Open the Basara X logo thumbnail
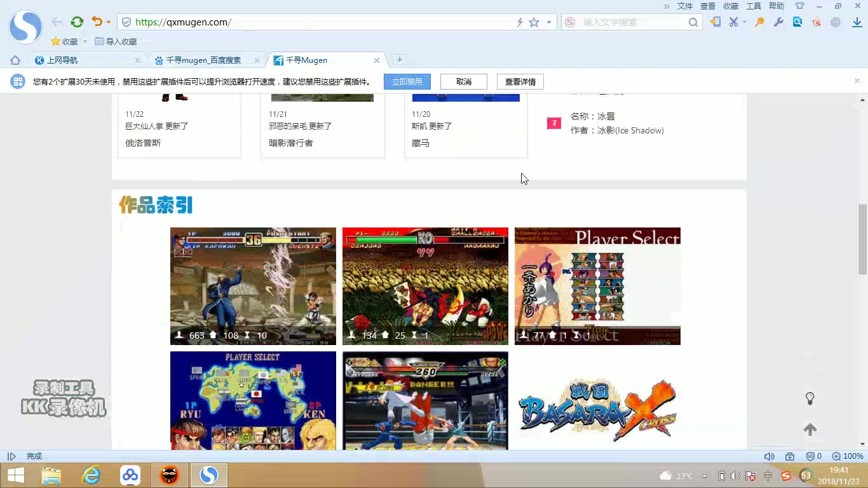This screenshot has width=868, height=488. (x=597, y=410)
